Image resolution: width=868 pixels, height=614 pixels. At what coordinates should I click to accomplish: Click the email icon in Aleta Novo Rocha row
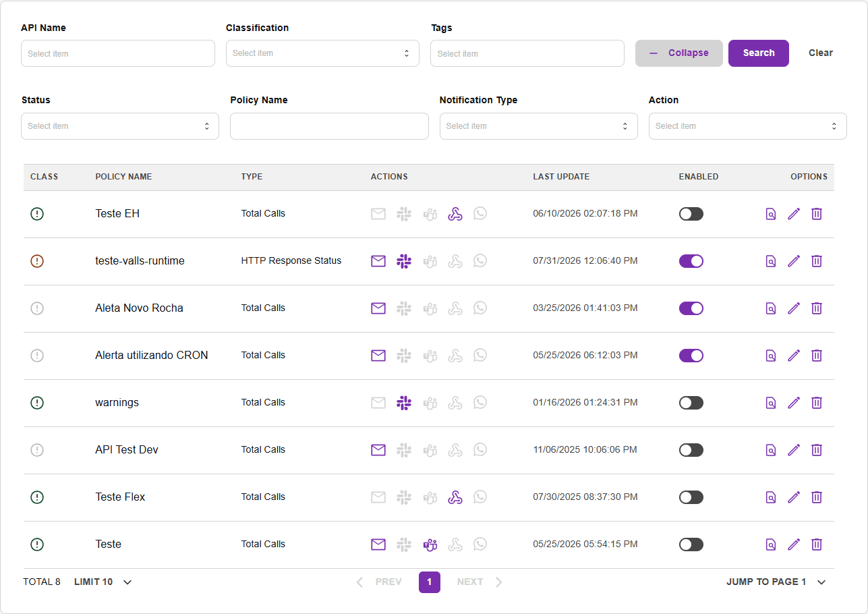(378, 308)
